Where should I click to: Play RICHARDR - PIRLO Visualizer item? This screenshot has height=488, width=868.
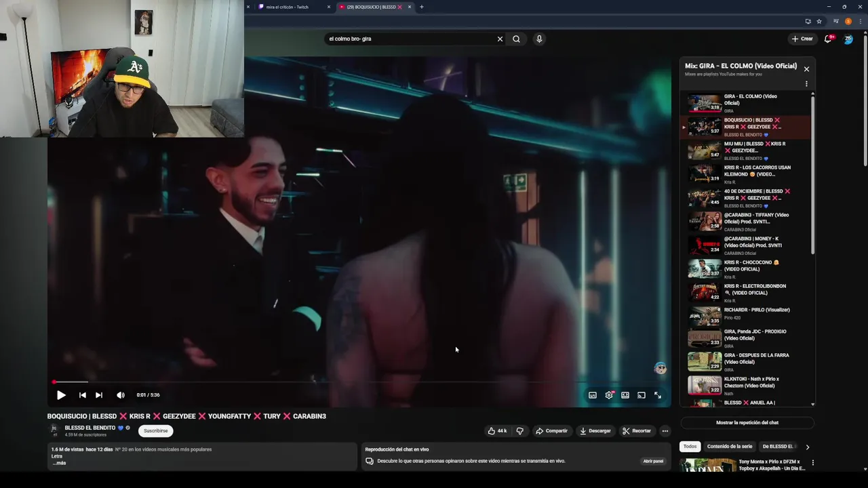(x=746, y=317)
